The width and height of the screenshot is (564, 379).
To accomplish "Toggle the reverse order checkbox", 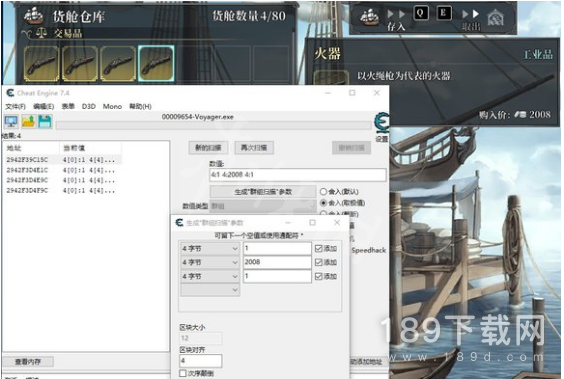I will pyautogui.click(x=183, y=373).
